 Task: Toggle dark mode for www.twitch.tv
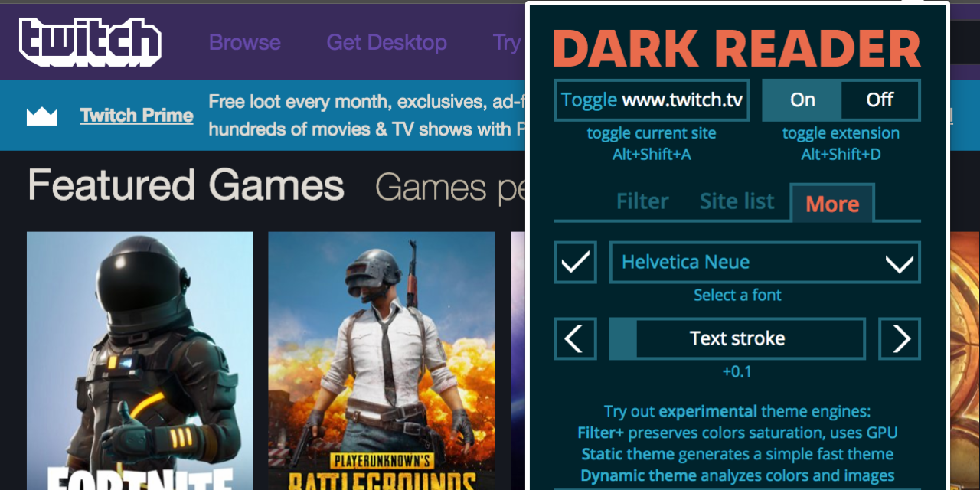pos(652,100)
